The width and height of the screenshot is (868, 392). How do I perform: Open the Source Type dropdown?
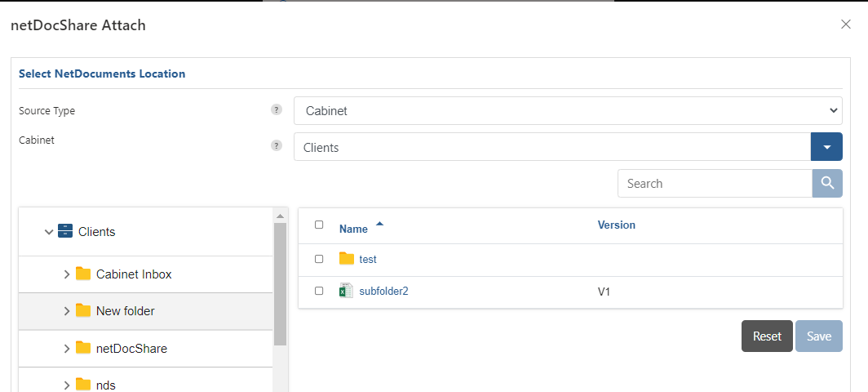568,111
